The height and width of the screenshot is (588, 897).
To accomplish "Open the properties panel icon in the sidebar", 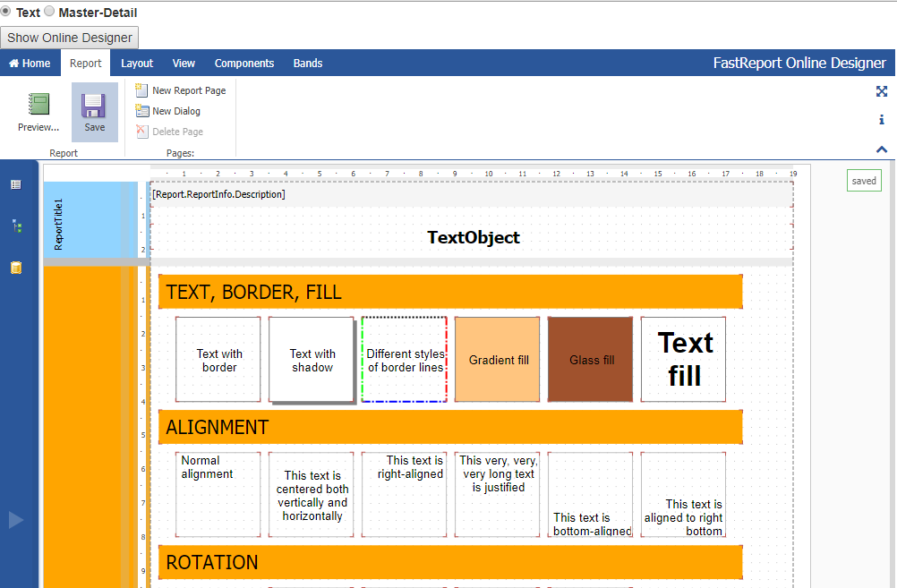I will [16, 184].
